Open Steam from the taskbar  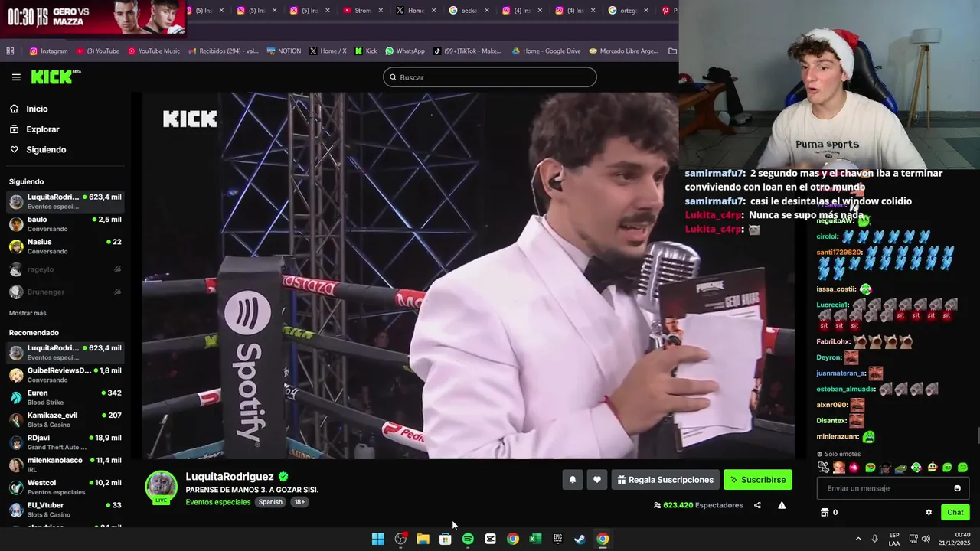[x=580, y=539]
